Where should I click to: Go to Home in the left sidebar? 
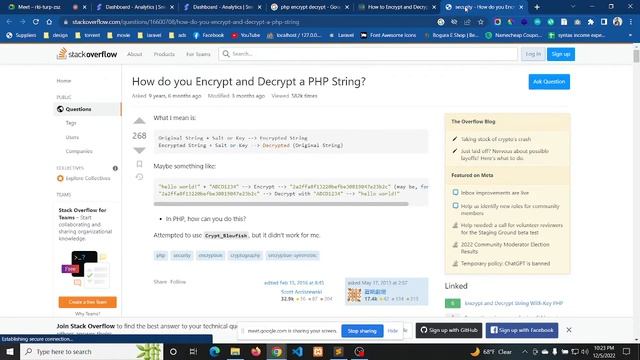[x=64, y=81]
